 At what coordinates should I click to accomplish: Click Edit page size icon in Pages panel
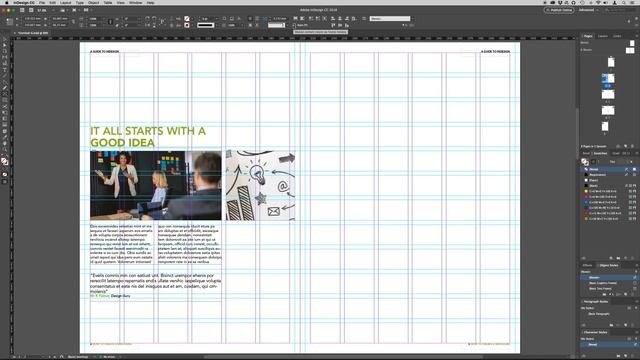point(618,146)
